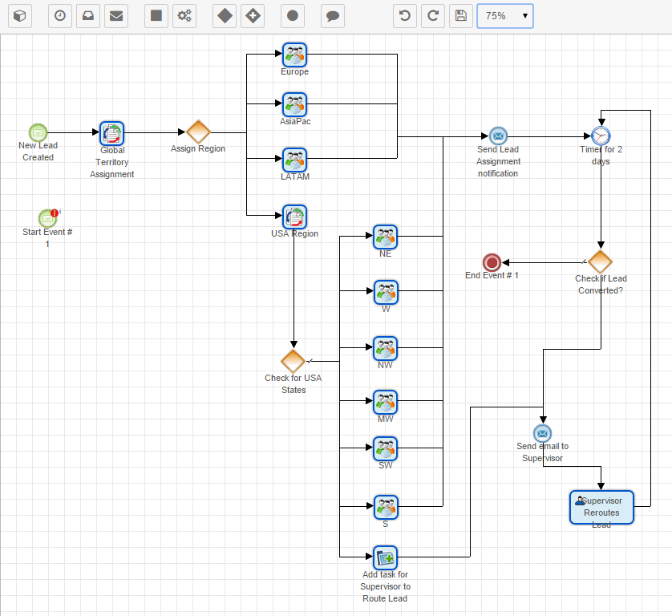
Task: Click the End Event # 1 node
Action: [492, 262]
